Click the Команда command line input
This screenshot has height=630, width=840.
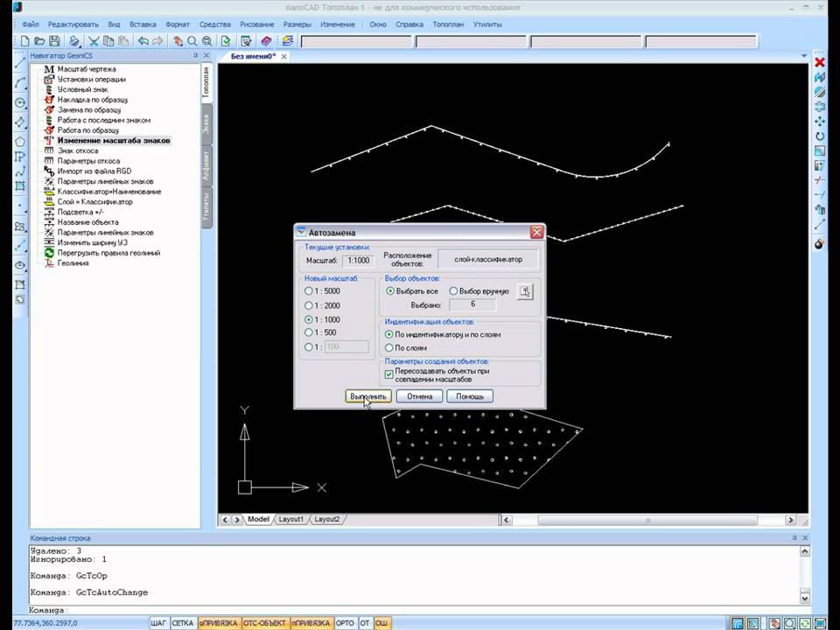[x=418, y=610]
